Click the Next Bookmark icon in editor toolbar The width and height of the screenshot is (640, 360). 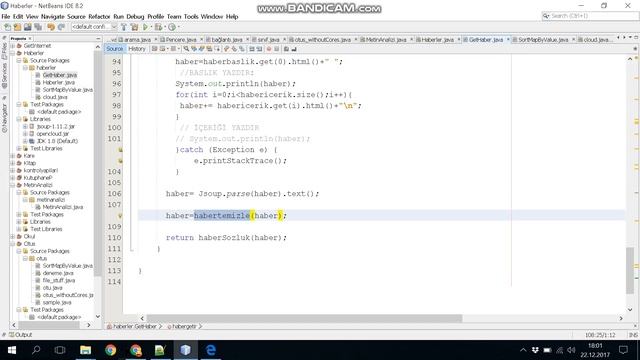[234, 49]
